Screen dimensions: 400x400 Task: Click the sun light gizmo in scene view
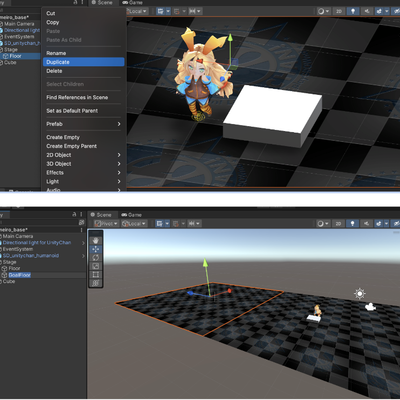pos(360,294)
